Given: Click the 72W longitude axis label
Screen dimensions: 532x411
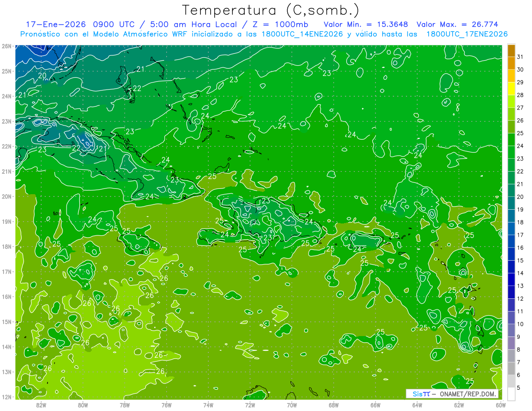Looking at the screenshot, I should tap(250, 405).
